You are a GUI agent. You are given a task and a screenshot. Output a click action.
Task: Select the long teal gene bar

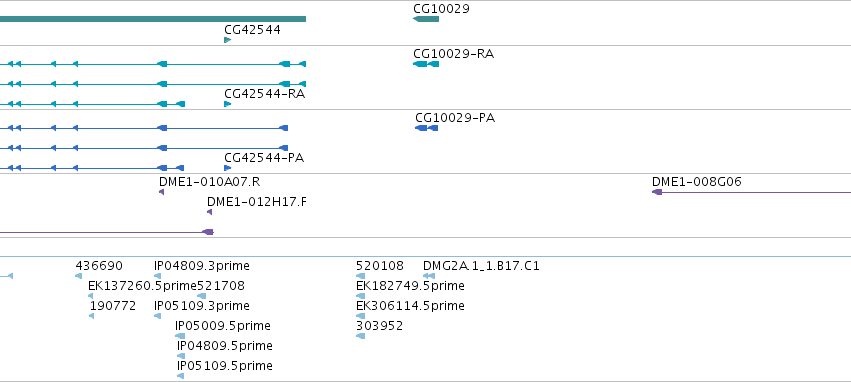click(x=153, y=20)
